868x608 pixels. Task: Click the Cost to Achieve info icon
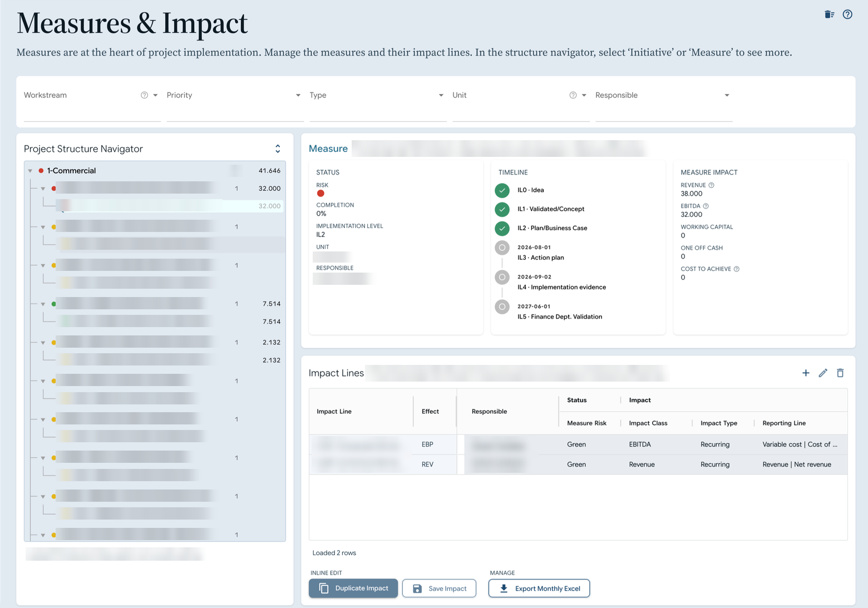(736, 269)
